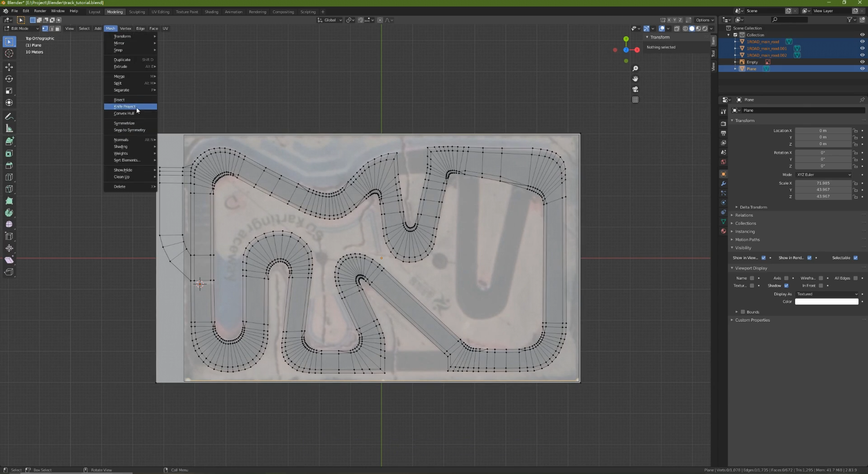The image size is (868, 474).
Task: Choose Bisect in the Mesh menu
Action: pos(130,100)
